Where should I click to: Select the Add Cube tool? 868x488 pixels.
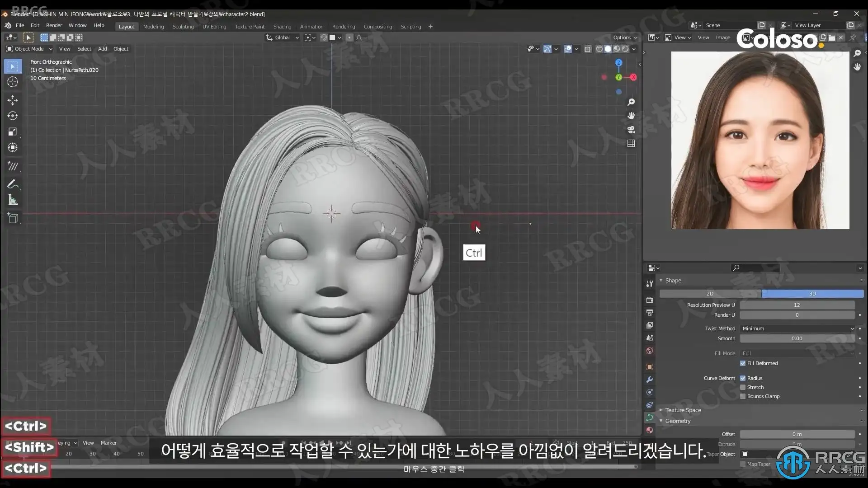pos(13,219)
